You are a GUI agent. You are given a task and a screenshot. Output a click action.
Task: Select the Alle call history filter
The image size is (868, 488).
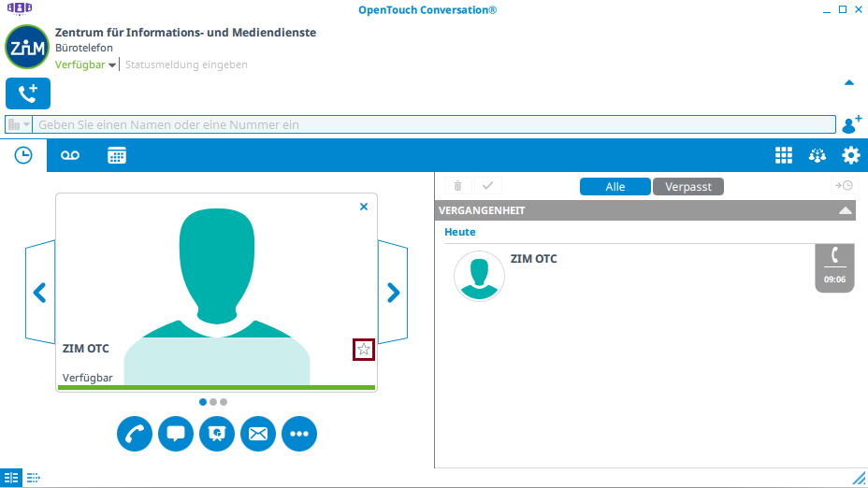tap(615, 187)
